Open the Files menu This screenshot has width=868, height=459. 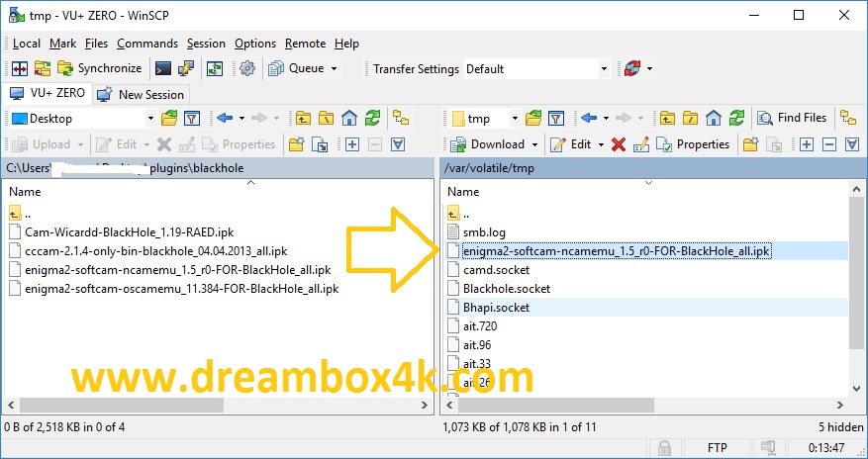tap(96, 44)
